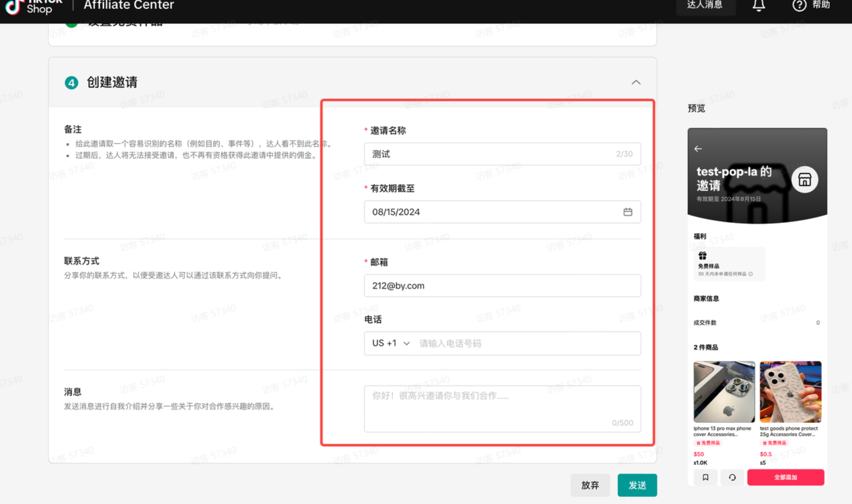
Task: Click the 达人消息 tab in header
Action: (x=705, y=6)
